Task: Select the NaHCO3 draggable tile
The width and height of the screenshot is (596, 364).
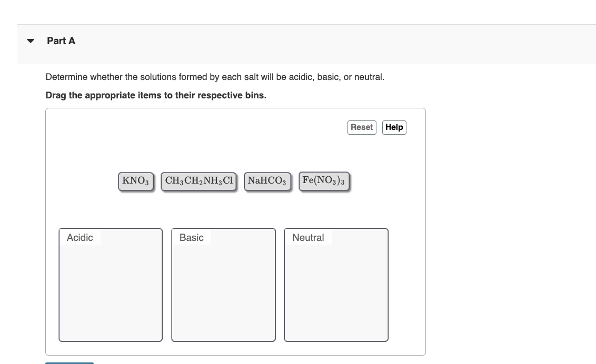Action: coord(267,180)
